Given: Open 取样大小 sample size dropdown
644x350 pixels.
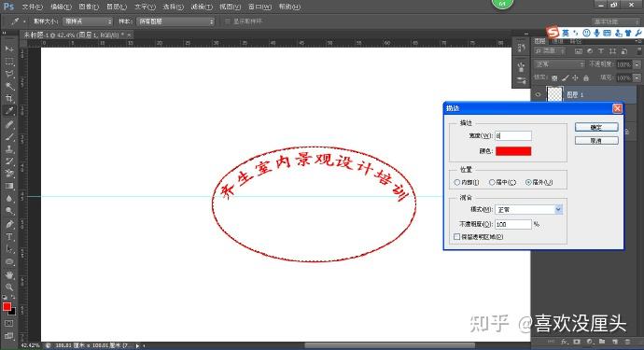Looking at the screenshot, I should pyautogui.click(x=88, y=21).
